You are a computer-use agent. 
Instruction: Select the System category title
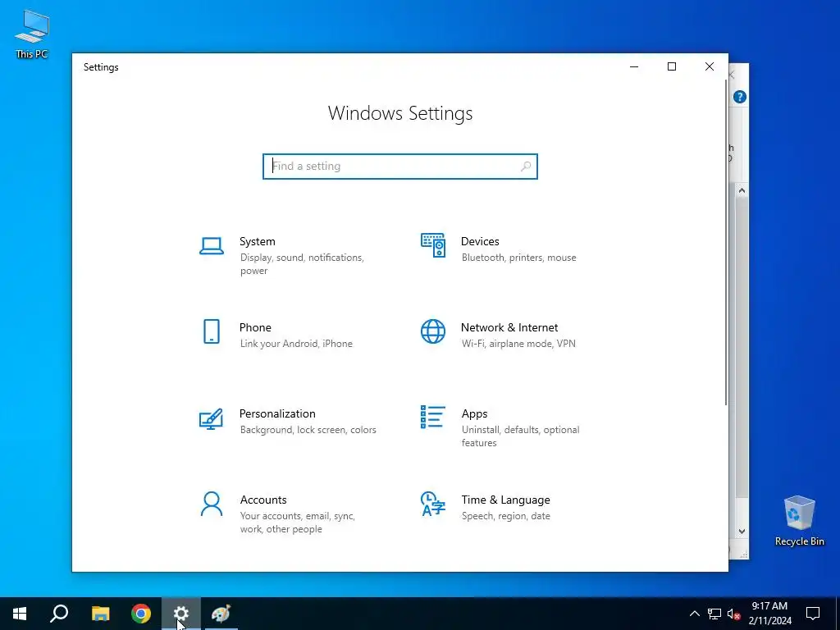coord(257,242)
